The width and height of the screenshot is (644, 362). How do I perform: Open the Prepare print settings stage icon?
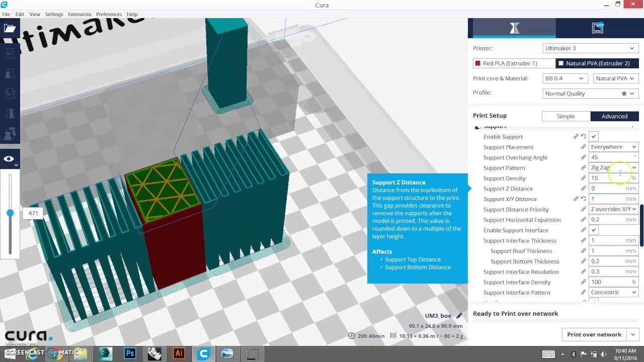pos(514,28)
